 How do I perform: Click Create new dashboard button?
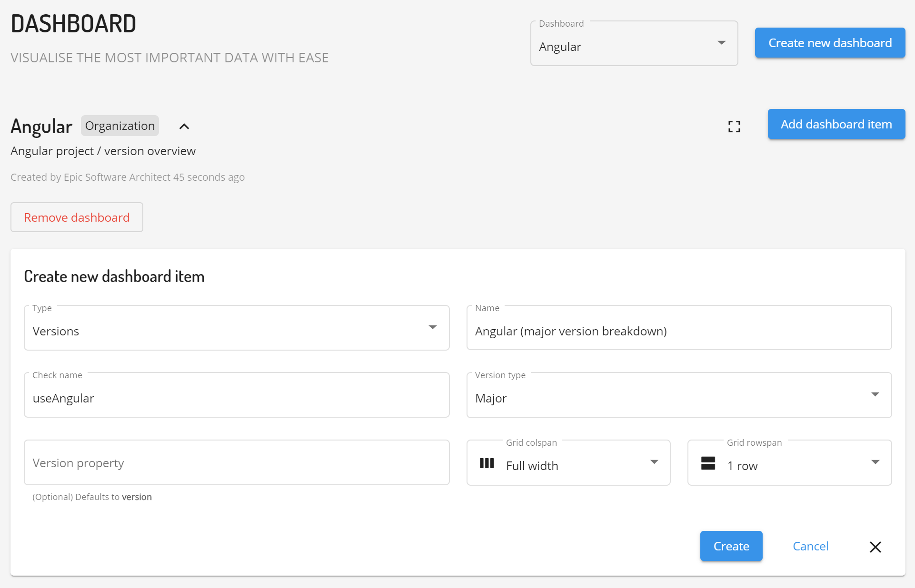pyautogui.click(x=830, y=42)
